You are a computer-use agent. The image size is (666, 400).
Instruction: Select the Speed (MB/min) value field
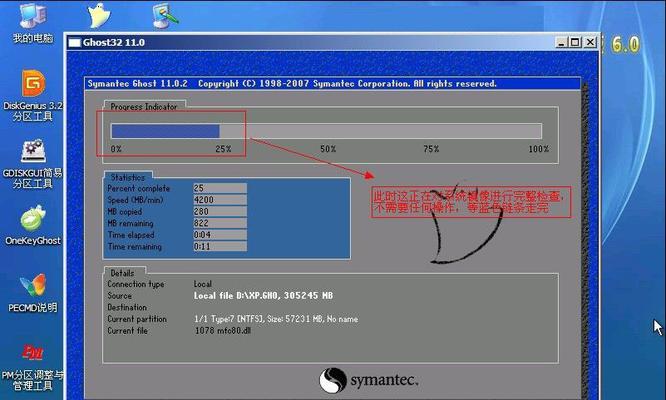click(x=219, y=198)
